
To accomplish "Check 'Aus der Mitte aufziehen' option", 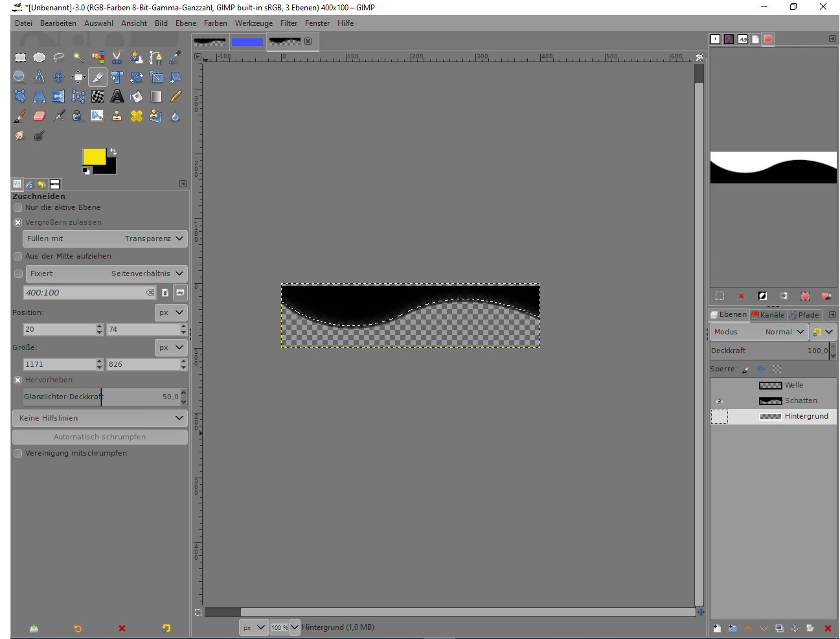I will 18,257.
